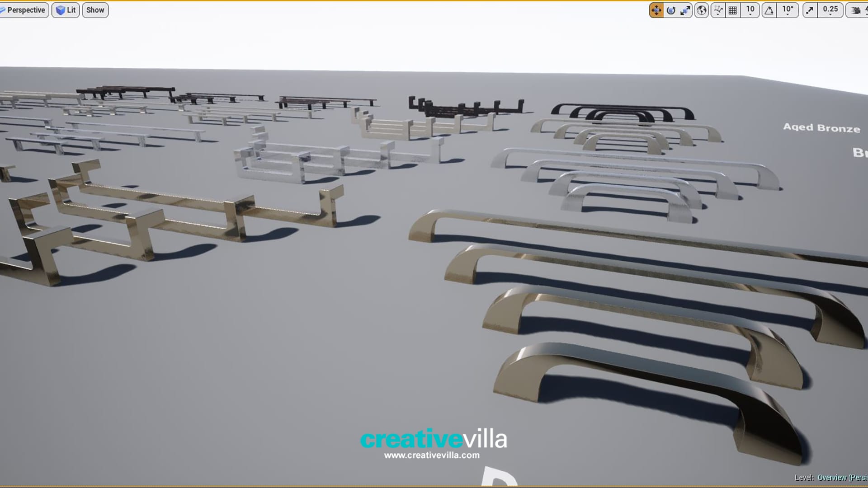This screenshot has width=868, height=488.
Task: Select the scale gizmo tool
Action: coord(685,10)
